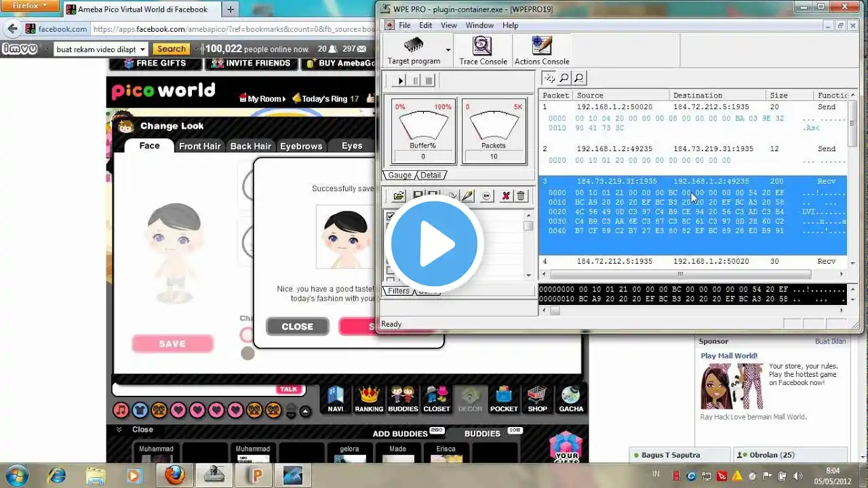Open the GACHA icon

[x=571, y=399]
